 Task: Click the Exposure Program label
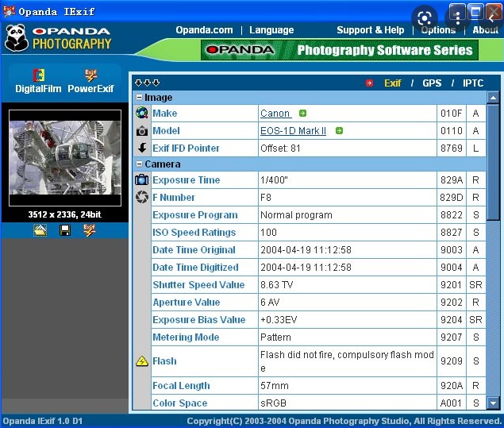point(195,215)
